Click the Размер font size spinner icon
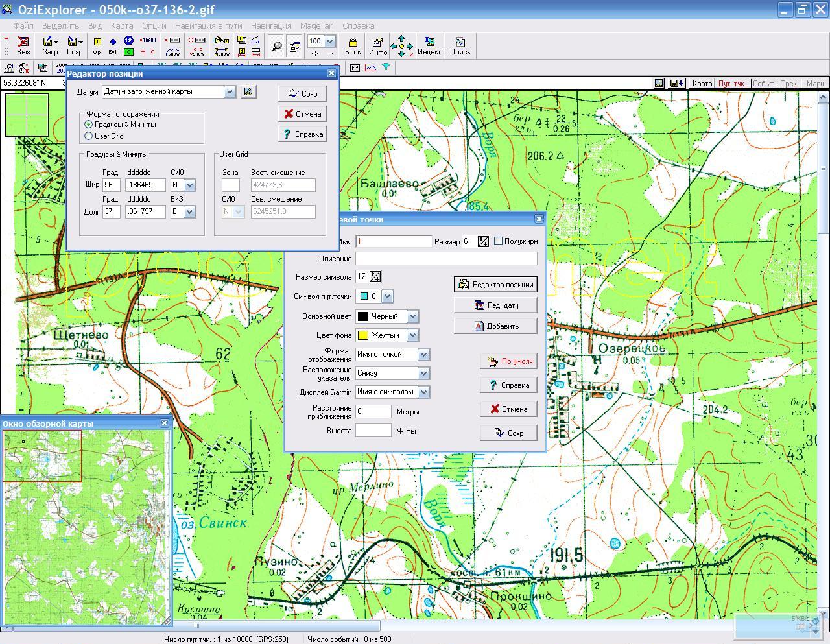This screenshot has width=830, height=644. 483,241
